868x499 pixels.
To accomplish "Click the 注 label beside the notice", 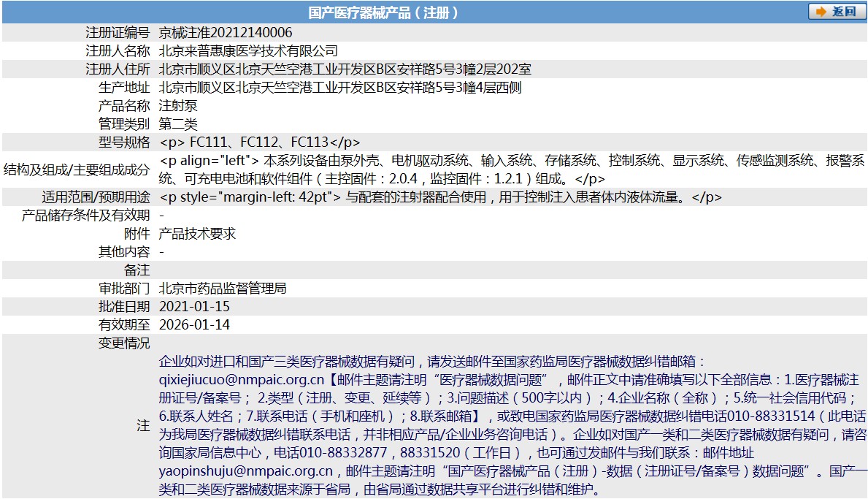I will 143,426.
